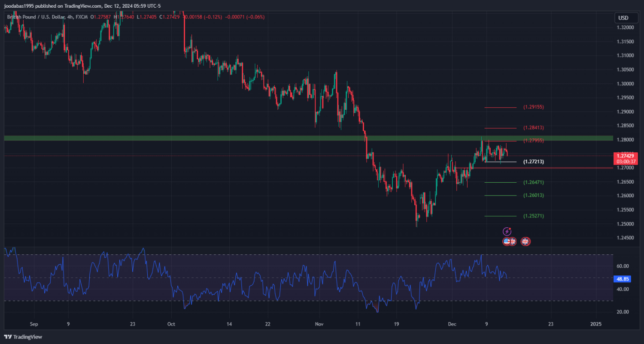Click the 1.28413 red level label
The image size is (644, 344).
coord(533,128)
